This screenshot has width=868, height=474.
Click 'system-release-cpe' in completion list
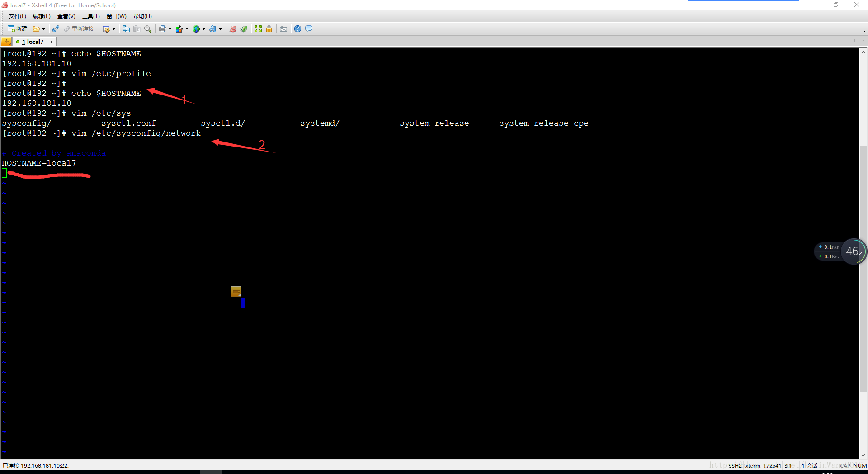click(544, 123)
